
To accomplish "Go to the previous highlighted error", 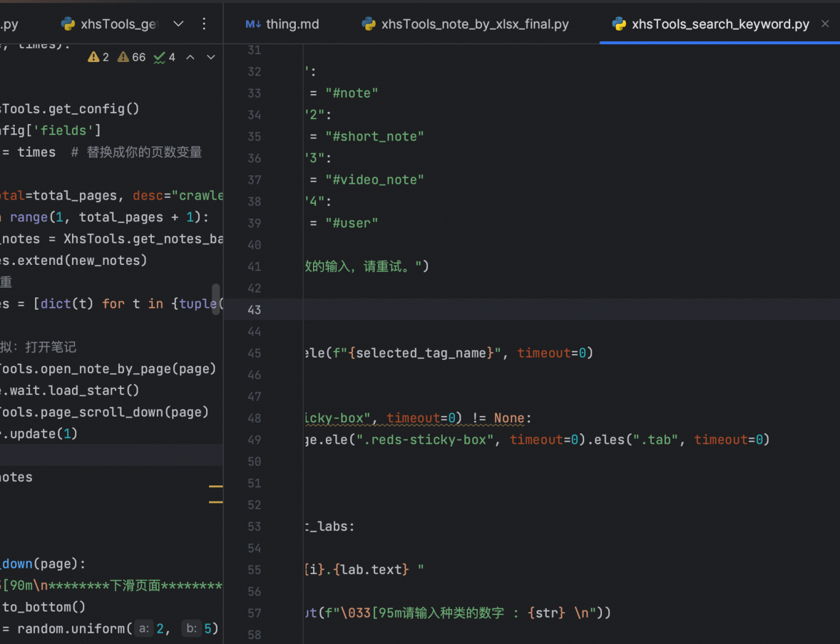I will [x=191, y=57].
